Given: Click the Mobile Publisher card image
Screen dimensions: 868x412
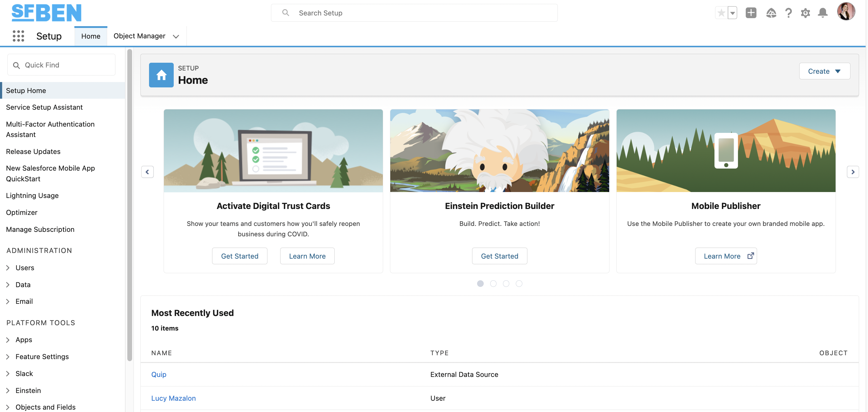Looking at the screenshot, I should click(x=726, y=150).
